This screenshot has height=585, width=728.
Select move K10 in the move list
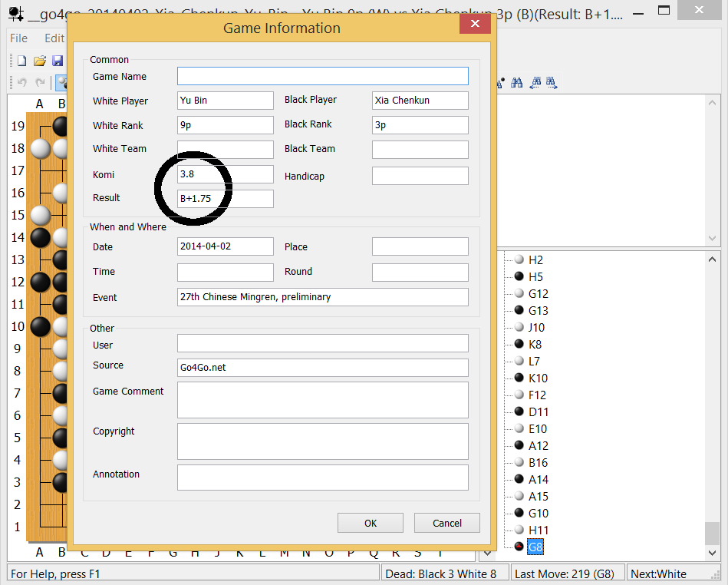[x=538, y=378]
